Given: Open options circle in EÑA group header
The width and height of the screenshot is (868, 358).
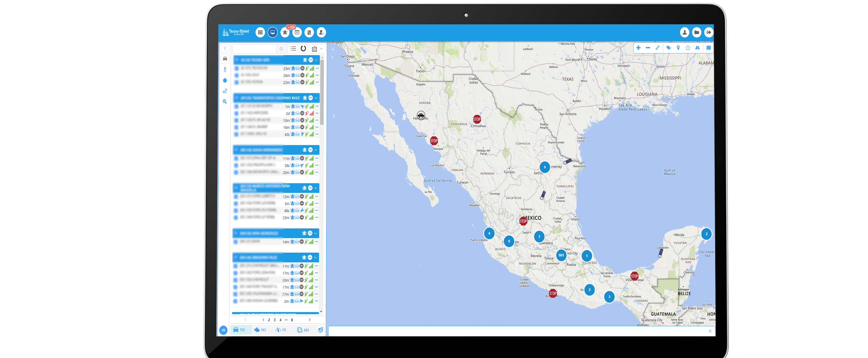Looking at the screenshot, I should click(x=310, y=188).
